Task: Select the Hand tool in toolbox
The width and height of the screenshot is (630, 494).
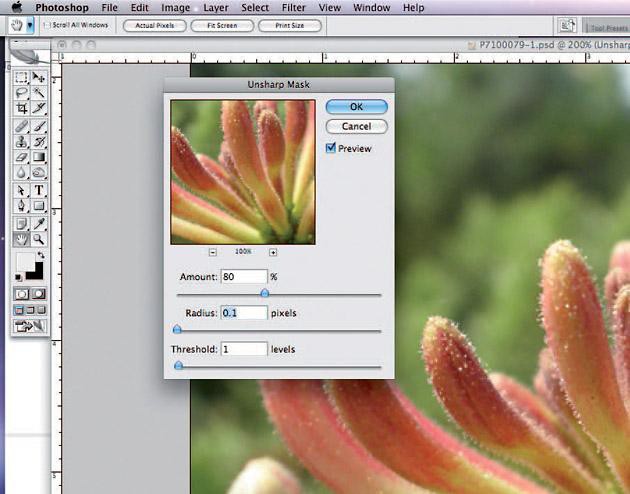Action: pyautogui.click(x=21, y=239)
